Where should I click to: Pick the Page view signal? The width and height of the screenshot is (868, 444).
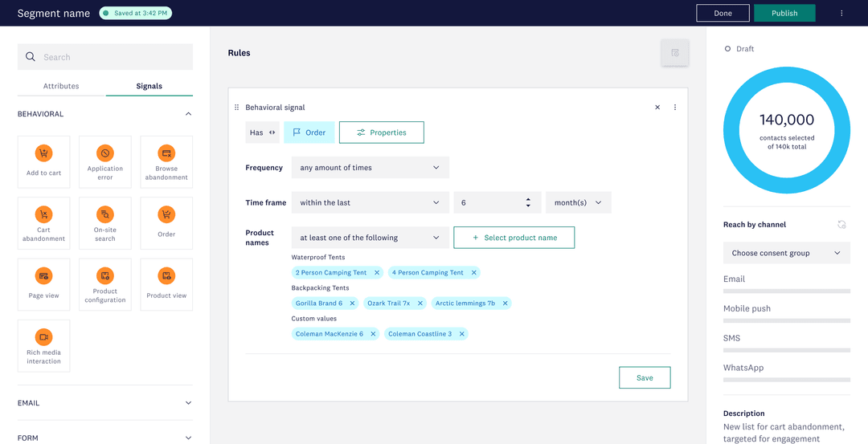(x=43, y=284)
